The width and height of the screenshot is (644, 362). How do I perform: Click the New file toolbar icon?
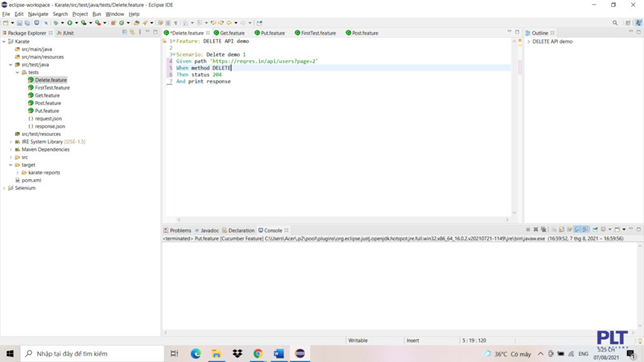5,23
